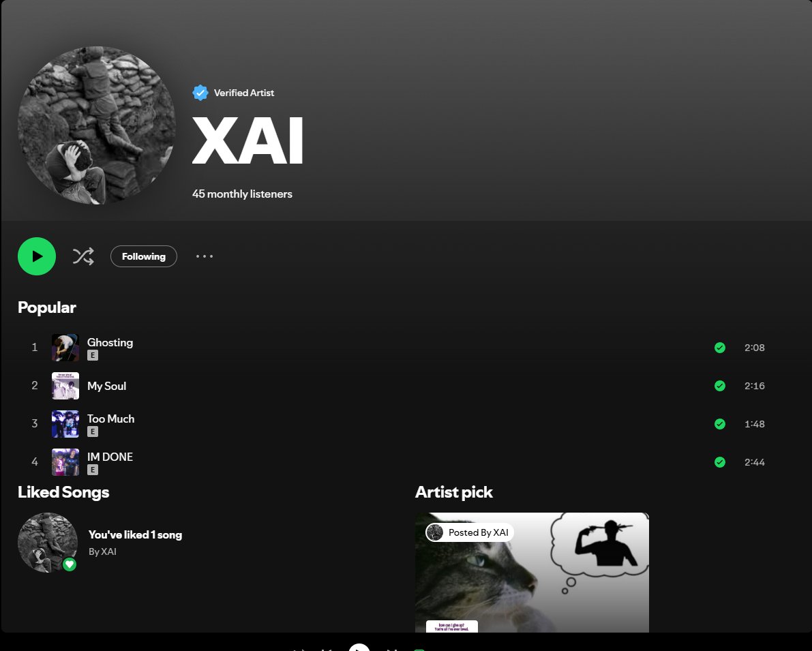The height and width of the screenshot is (651, 812).
Task: Click Too Much duration 1:48
Action: [755, 424]
